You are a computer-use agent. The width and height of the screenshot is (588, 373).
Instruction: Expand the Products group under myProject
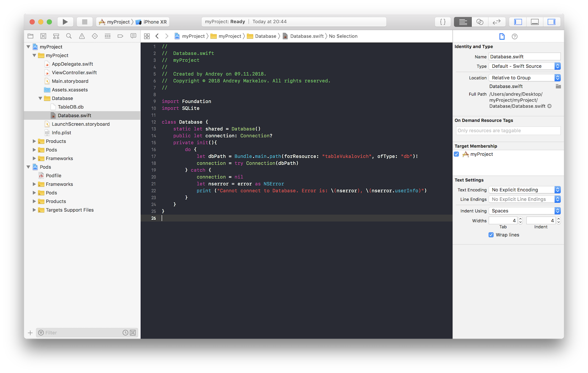coord(34,141)
